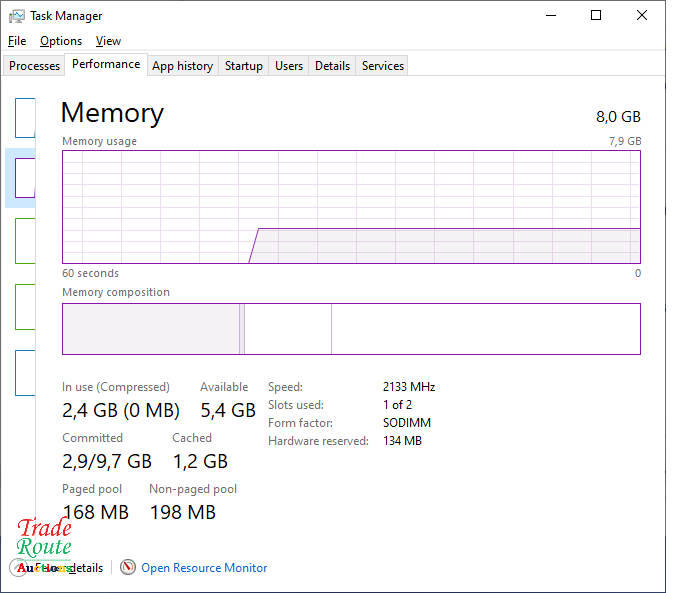
Task: Show the Users tab
Action: (x=289, y=66)
